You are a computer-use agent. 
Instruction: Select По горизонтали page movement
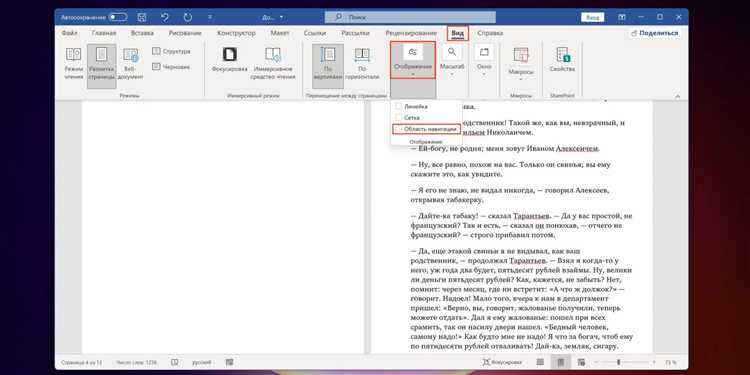[362, 63]
